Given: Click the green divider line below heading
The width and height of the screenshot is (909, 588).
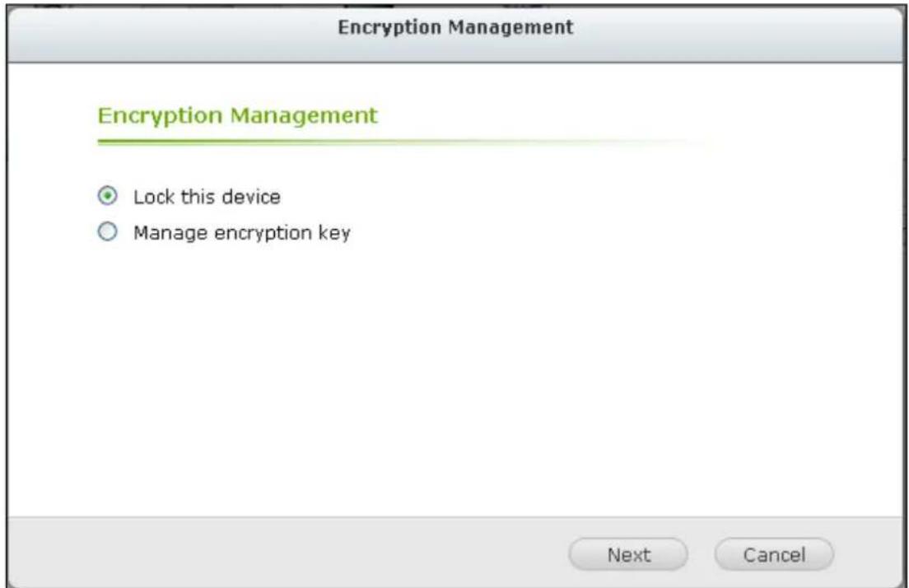Looking at the screenshot, I should (329, 142).
